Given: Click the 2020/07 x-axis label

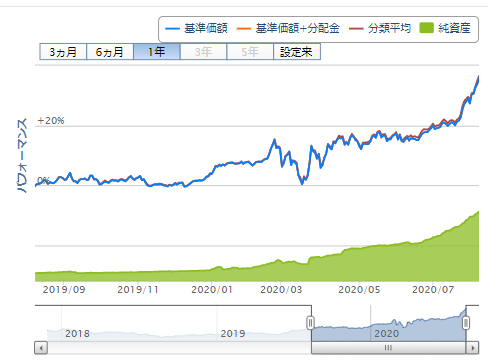Looking at the screenshot, I should click(433, 290).
